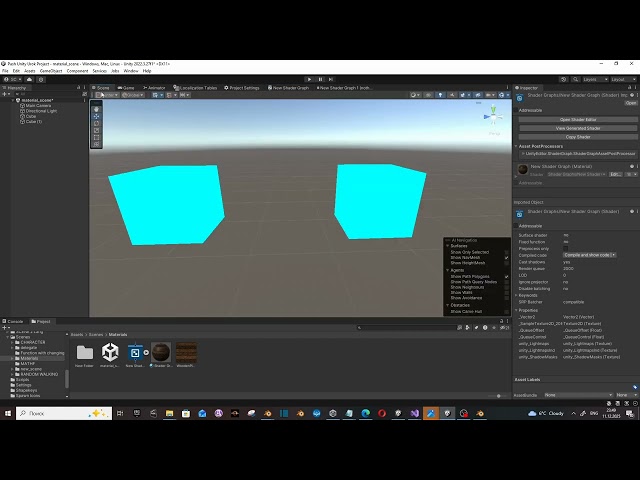Click Open Shader Editor button

578,120
